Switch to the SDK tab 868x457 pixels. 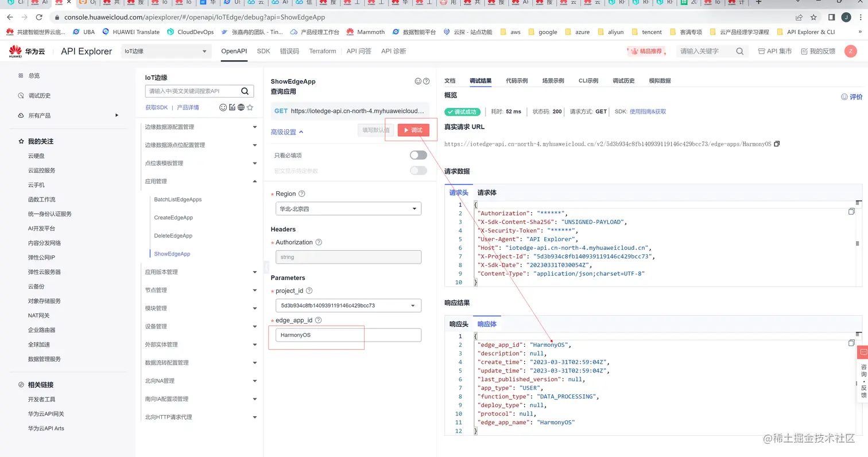(263, 51)
